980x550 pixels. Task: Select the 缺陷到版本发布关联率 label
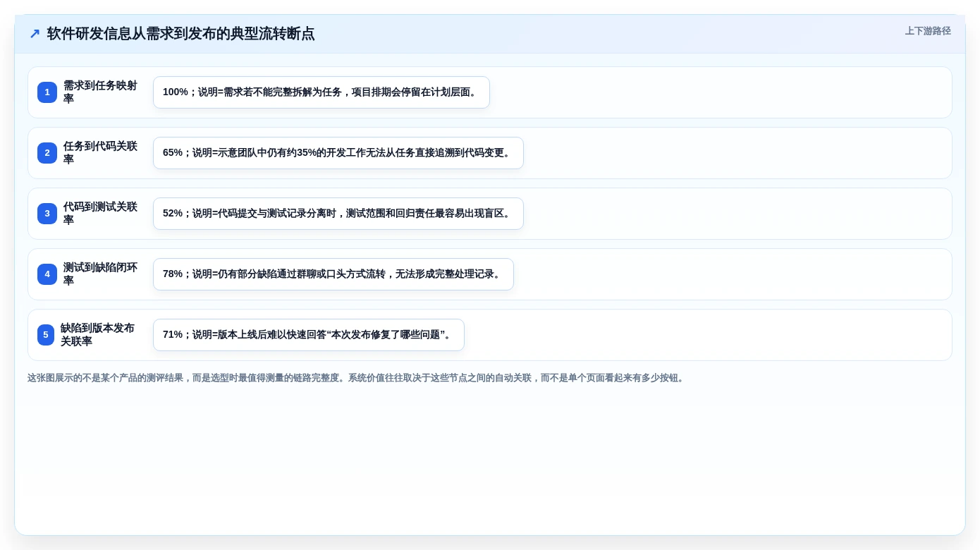98,335
